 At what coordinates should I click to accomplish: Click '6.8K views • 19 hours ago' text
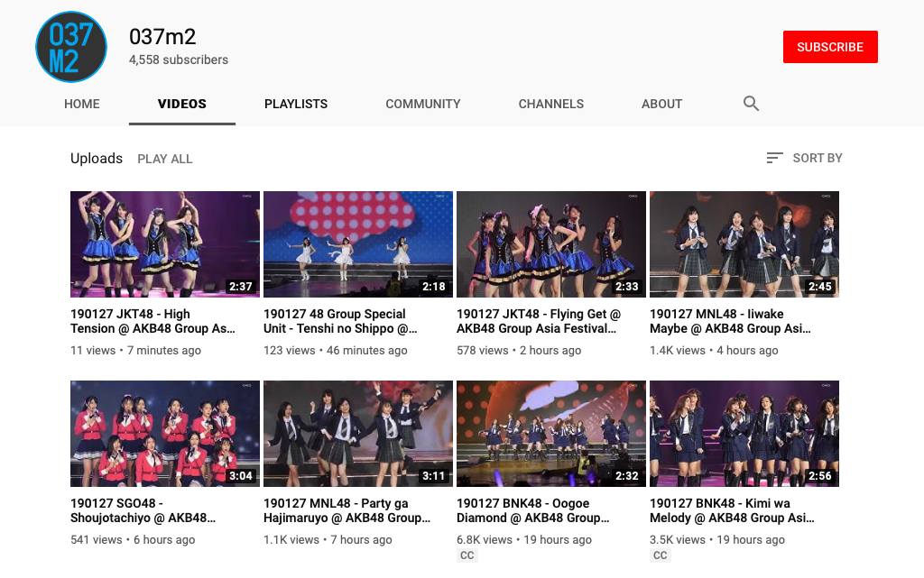click(524, 540)
